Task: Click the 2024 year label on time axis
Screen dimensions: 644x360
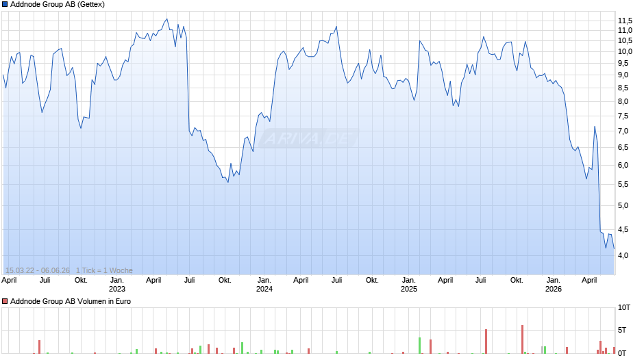Action: [264, 289]
